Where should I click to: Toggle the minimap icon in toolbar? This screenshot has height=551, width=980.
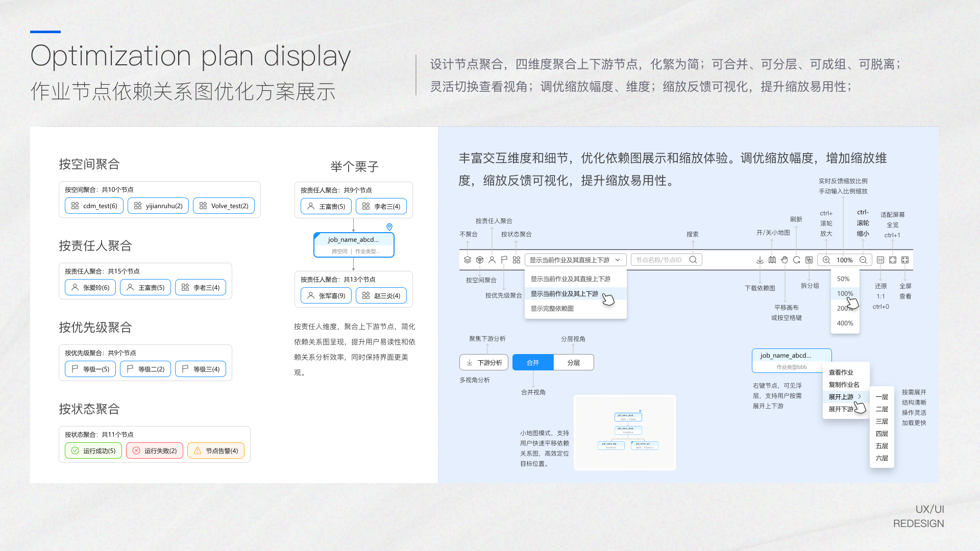tap(772, 260)
